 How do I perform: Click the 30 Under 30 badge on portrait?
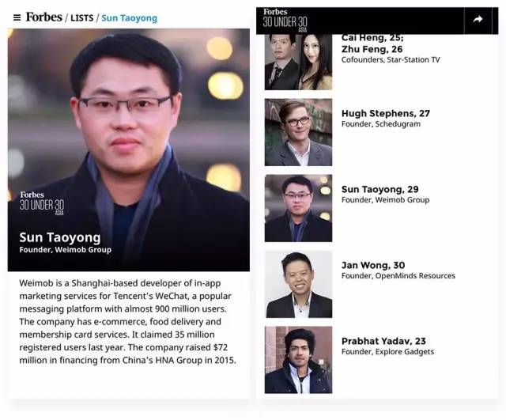point(42,203)
